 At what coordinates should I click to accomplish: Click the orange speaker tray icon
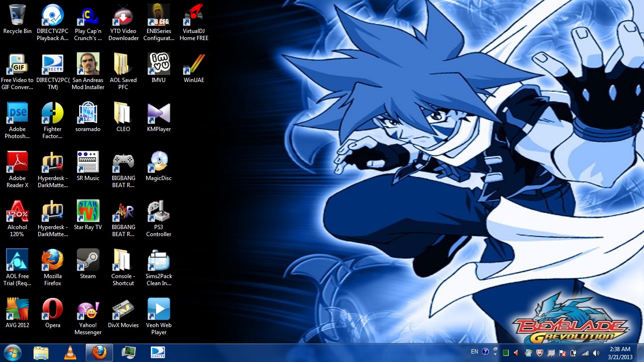pyautogui.click(x=516, y=353)
